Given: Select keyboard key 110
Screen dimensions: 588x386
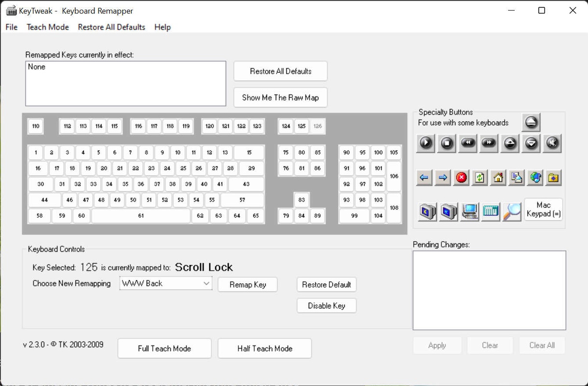Looking at the screenshot, I should pos(36,126).
